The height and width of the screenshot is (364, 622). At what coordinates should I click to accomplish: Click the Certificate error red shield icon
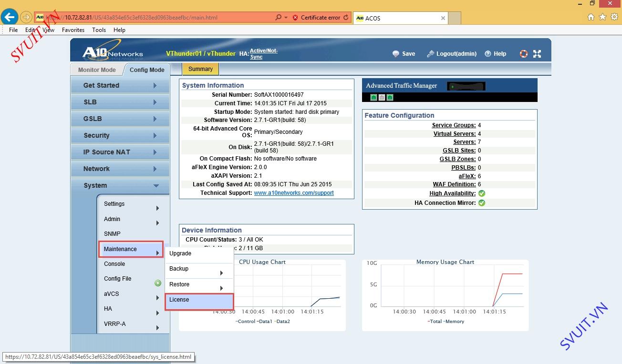point(295,18)
